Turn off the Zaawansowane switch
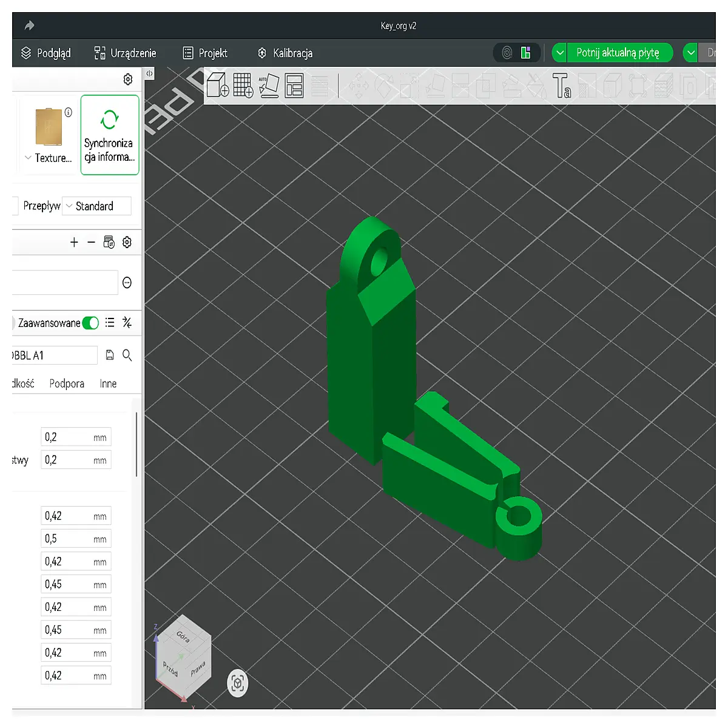The image size is (728, 728). click(90, 323)
